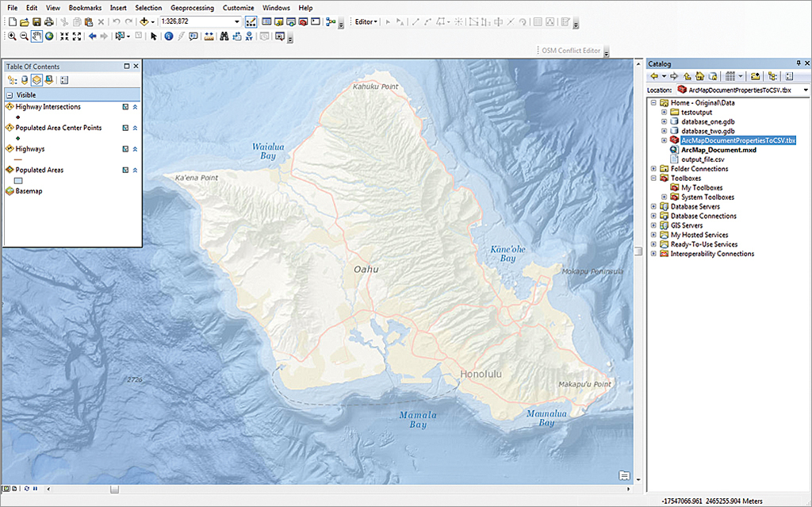Select the Zoom In tool
The image size is (812, 507).
(x=12, y=36)
